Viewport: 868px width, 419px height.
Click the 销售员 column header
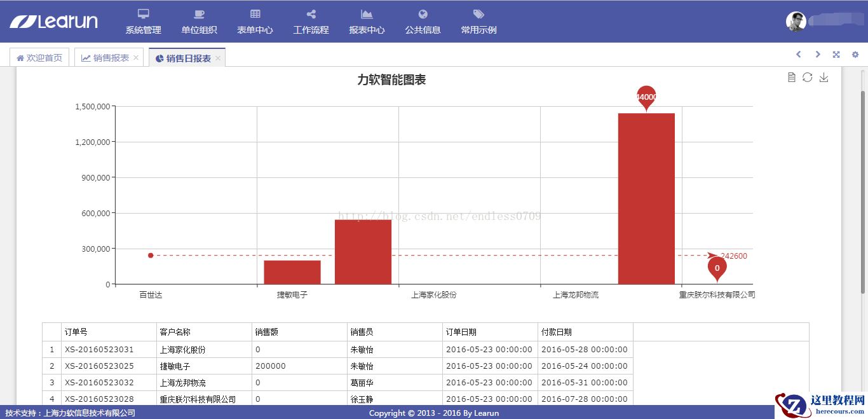click(x=395, y=332)
